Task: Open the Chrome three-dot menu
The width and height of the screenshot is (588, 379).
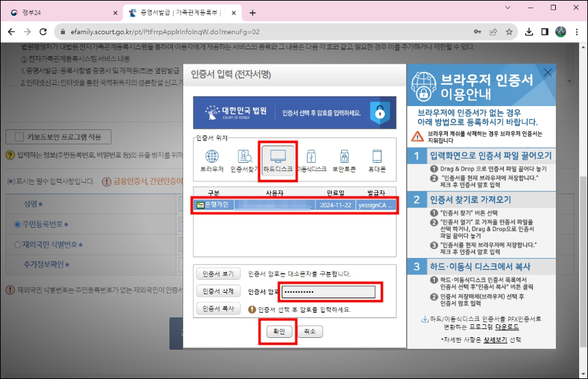Action: coord(577,32)
